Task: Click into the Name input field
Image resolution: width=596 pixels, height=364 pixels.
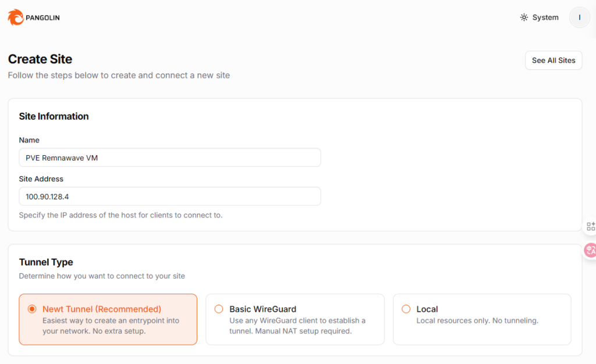Action: pos(169,158)
